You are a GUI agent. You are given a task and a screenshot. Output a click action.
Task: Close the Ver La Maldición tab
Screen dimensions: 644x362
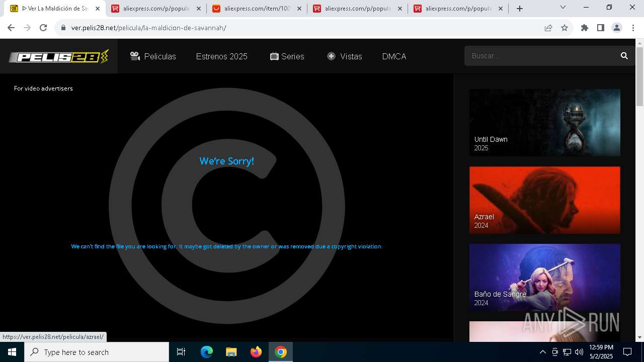click(98, 9)
